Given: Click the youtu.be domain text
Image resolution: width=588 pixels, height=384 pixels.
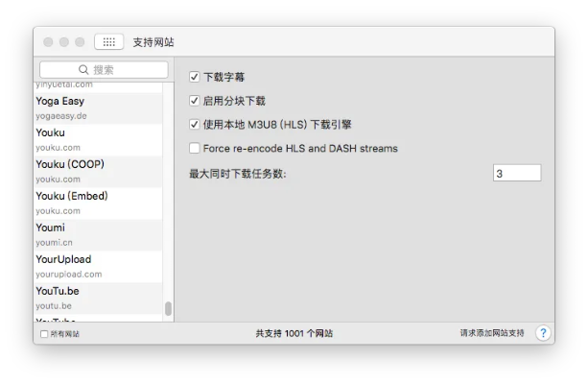Looking at the screenshot, I should [54, 306].
